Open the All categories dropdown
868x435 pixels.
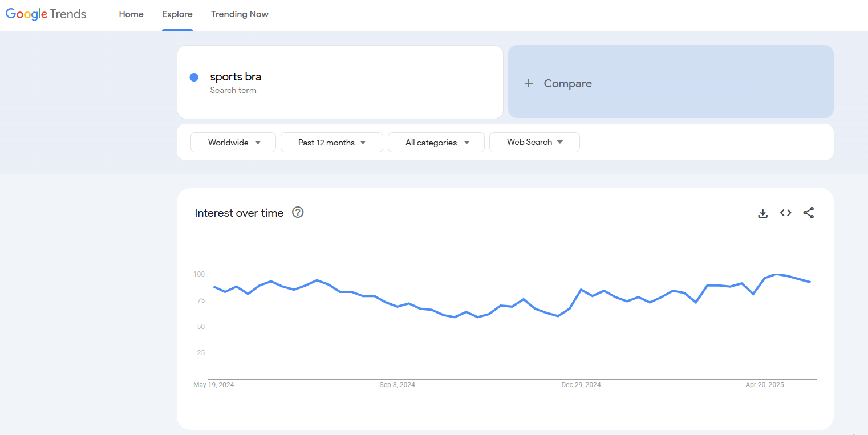(x=436, y=143)
